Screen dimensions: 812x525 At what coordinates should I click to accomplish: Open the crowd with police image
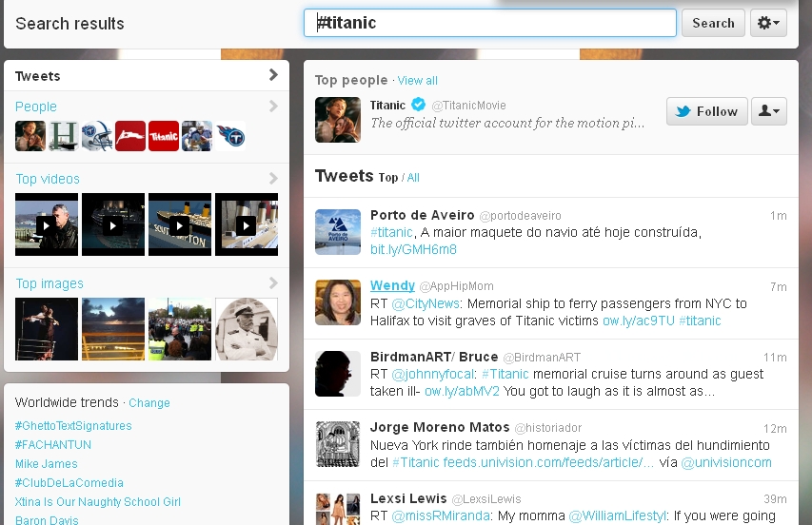pyautogui.click(x=180, y=329)
